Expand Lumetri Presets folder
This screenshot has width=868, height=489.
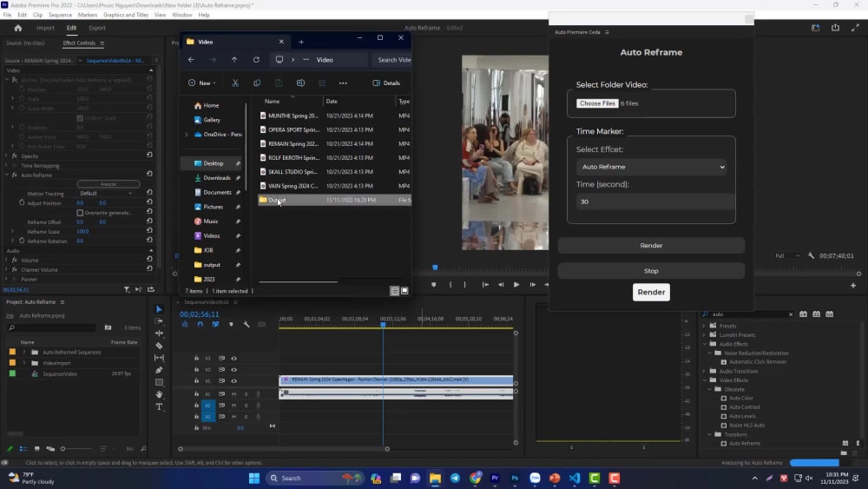[x=705, y=335]
